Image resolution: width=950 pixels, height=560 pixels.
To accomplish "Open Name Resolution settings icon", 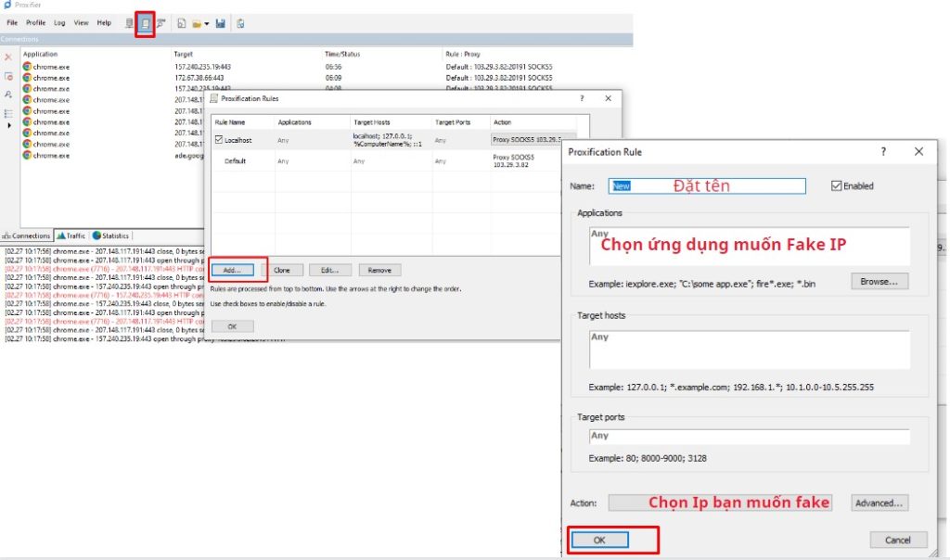I will point(160,23).
